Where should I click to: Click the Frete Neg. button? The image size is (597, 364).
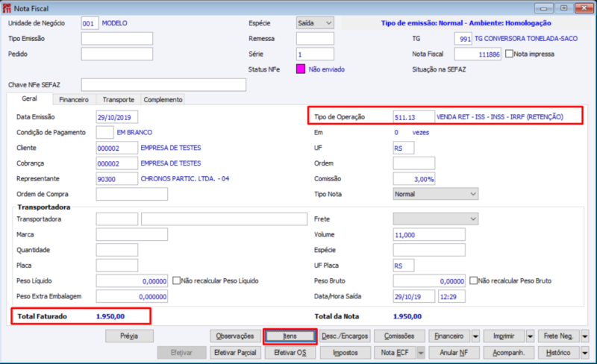tap(558, 336)
